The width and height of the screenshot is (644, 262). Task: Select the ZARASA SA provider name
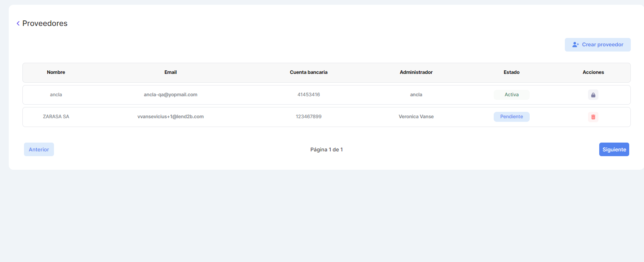tap(56, 117)
